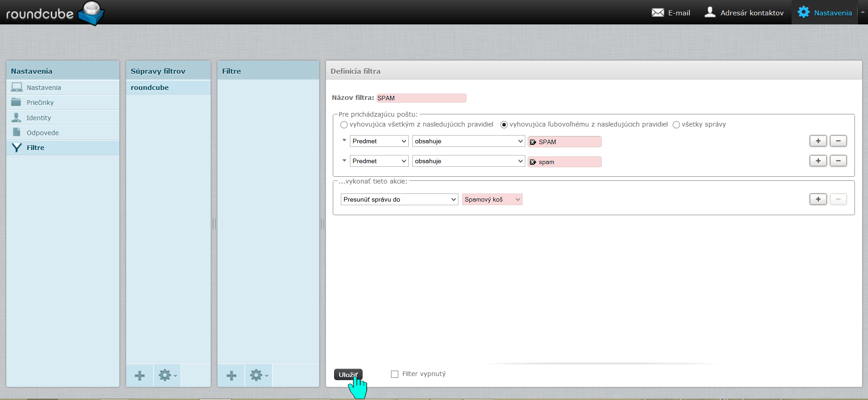868x400 pixels.
Task: Save filter with 'Uložiť' button
Action: click(x=348, y=375)
